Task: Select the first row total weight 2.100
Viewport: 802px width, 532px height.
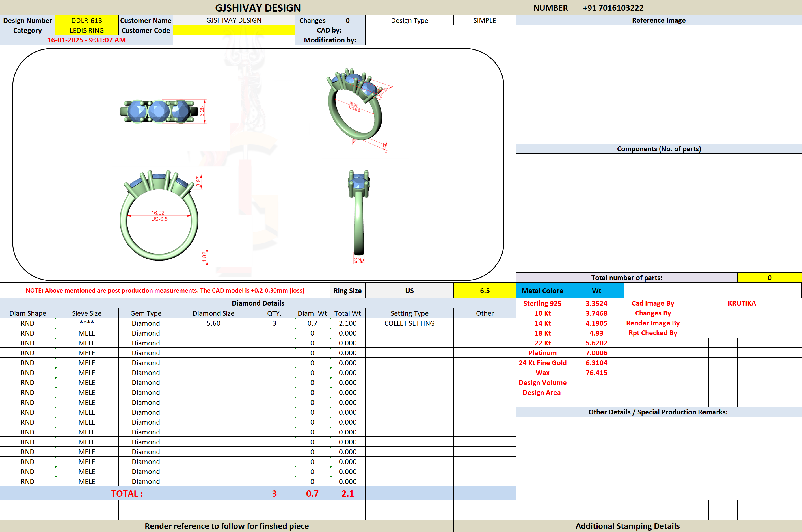Action: 347,323
